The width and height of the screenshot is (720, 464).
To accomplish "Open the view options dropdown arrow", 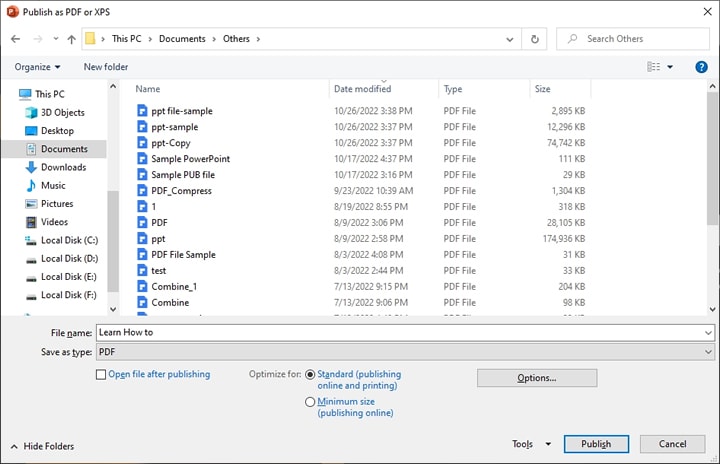I will click(670, 67).
